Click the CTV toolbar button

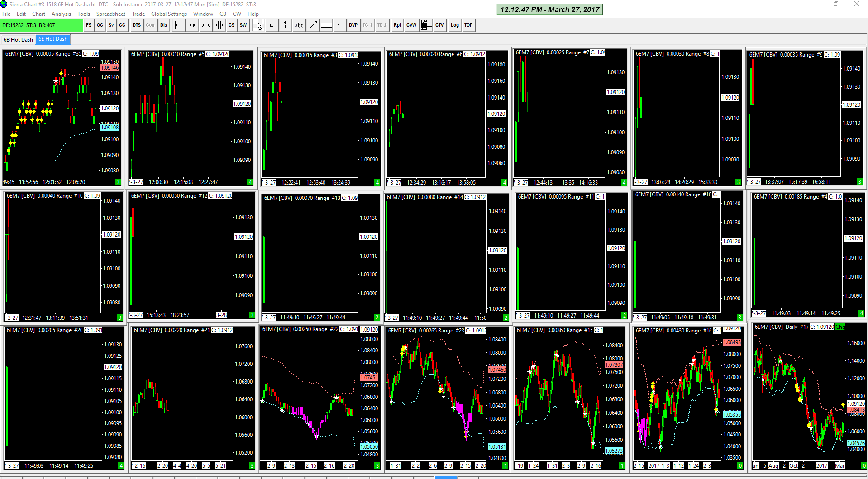click(439, 25)
